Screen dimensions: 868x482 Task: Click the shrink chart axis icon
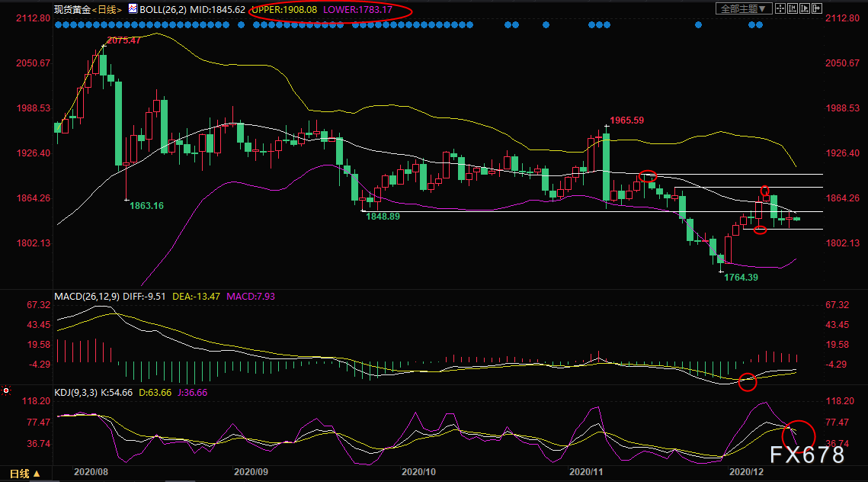click(793, 8)
